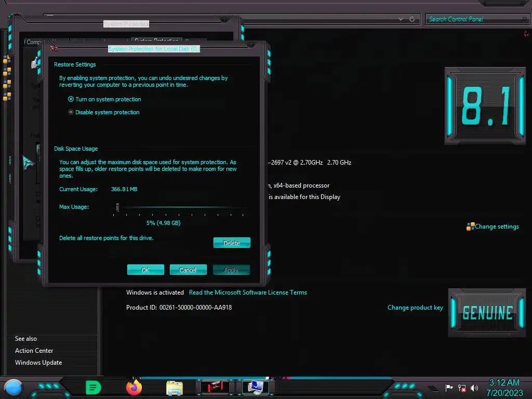Open Action Center flag tray icon
Screen dimensions: 532x399
(x=449, y=388)
